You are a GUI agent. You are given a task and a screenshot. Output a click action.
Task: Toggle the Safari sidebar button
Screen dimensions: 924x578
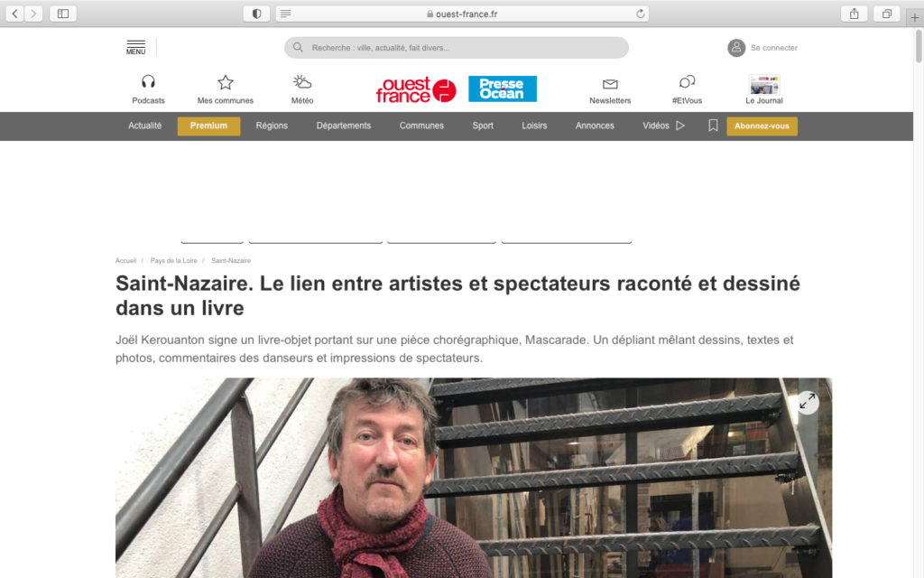point(63,14)
